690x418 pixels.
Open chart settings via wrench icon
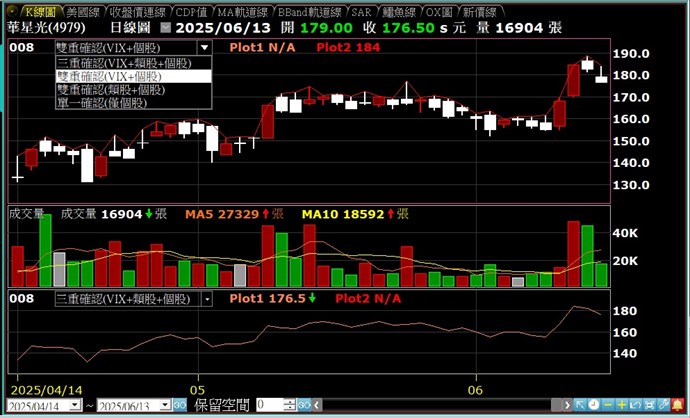pos(663,405)
